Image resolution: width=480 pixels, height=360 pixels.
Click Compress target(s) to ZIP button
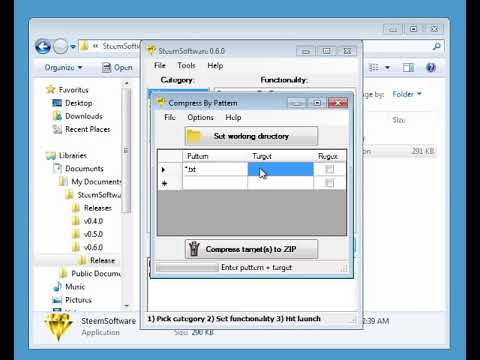pyautogui.click(x=251, y=249)
